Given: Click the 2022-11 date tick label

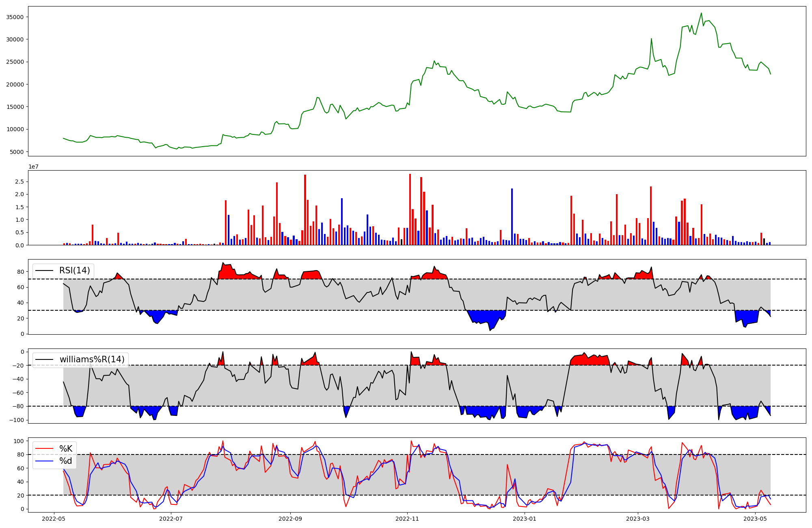Looking at the screenshot, I should (x=407, y=519).
